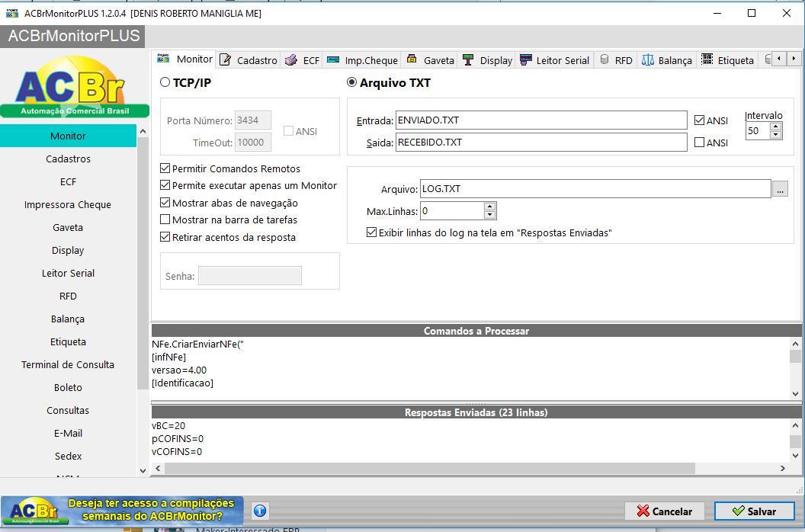Select Sedex in the sidebar
This screenshot has width=805, height=532.
(x=69, y=456)
